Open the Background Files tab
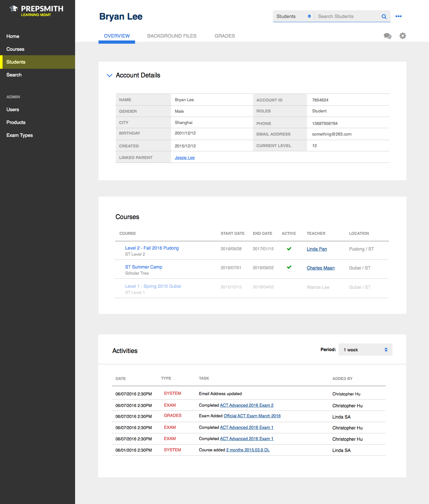 click(x=172, y=36)
